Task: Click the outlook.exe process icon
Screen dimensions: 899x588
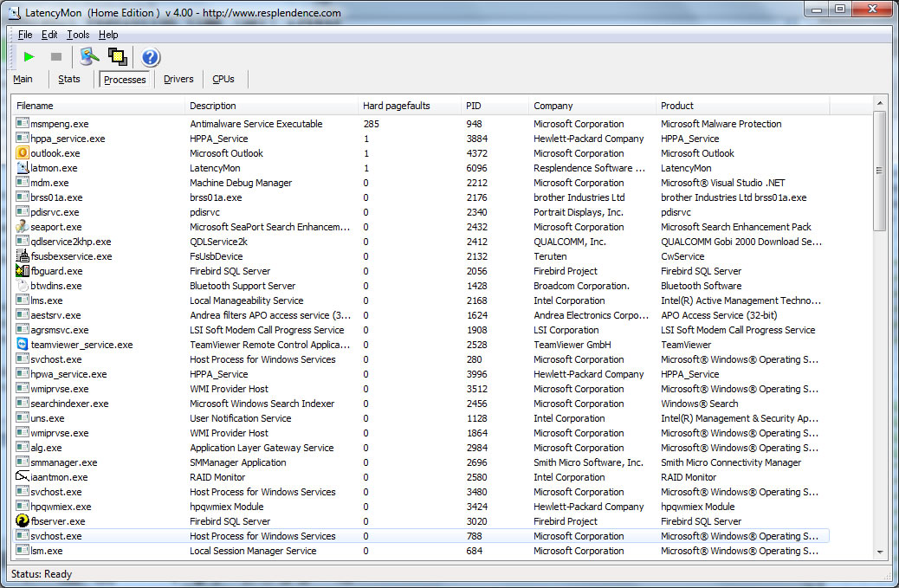Action: (x=23, y=153)
